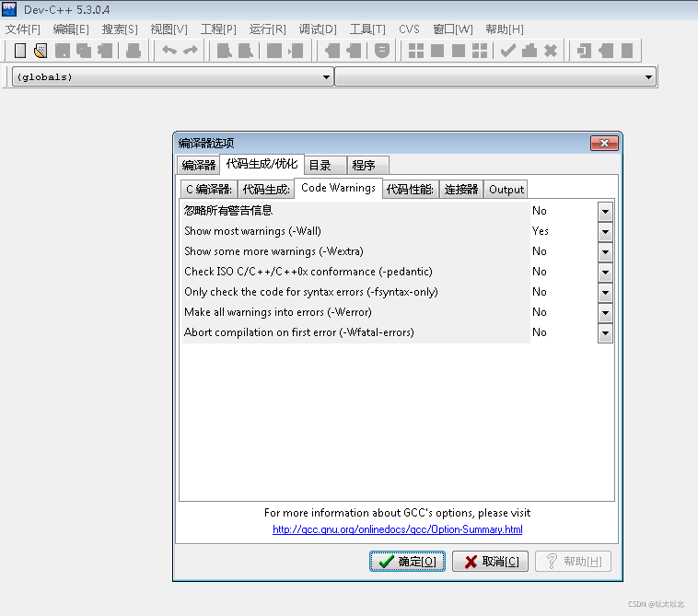Select the 代码生成/优化 main tab

[262, 164]
